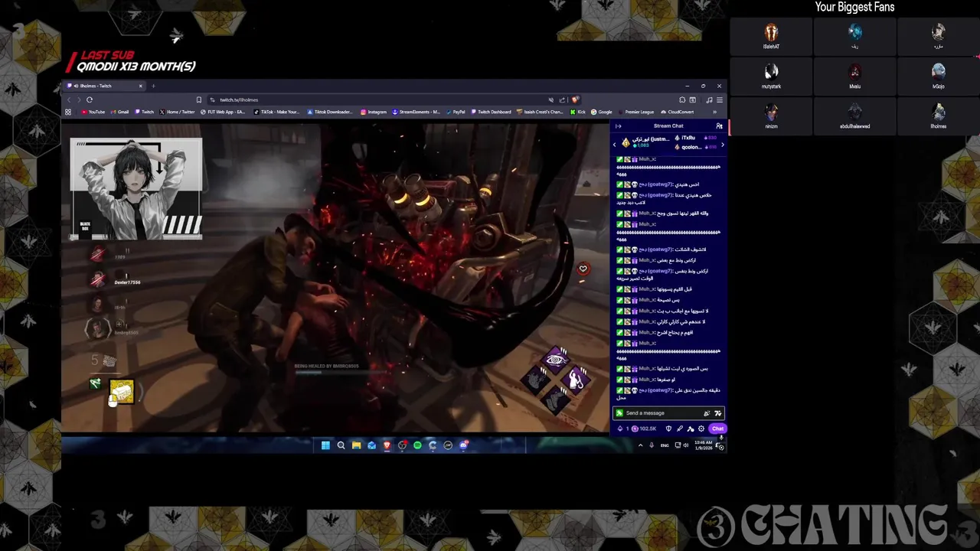Show previous gift leaderboard entry
This screenshot has width=980, height=551.
pyautogui.click(x=615, y=145)
